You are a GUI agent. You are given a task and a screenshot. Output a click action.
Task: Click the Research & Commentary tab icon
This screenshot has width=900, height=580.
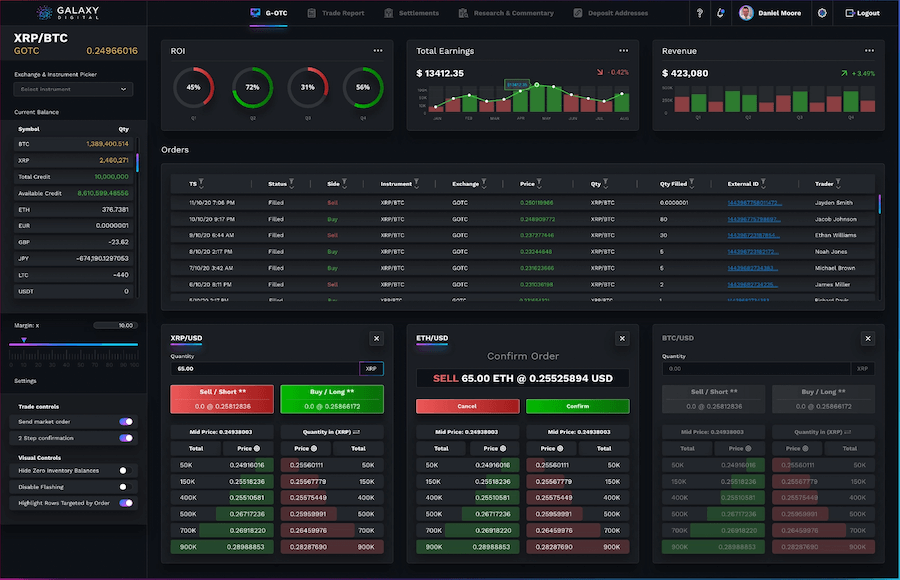(463, 13)
